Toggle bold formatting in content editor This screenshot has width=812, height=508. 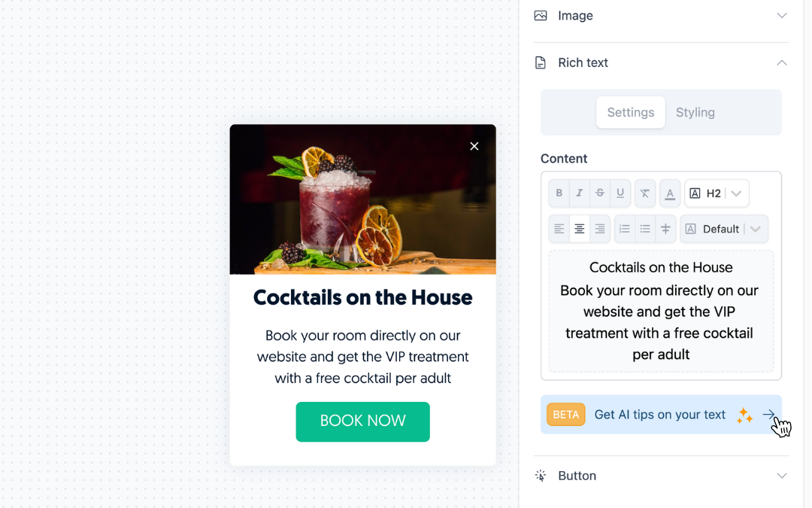(x=559, y=193)
